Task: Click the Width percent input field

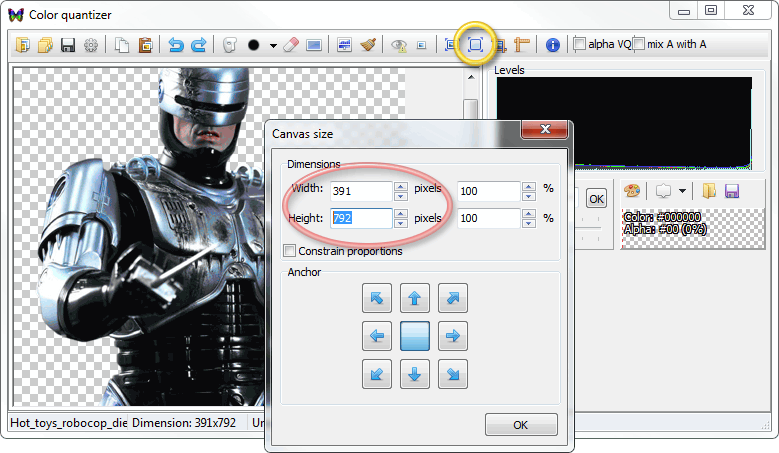Action: click(488, 191)
